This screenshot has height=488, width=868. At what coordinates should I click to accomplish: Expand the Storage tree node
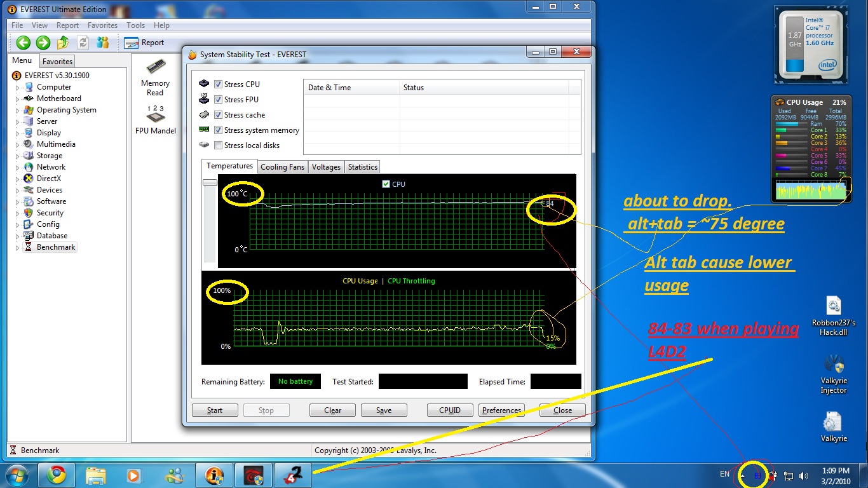coord(18,156)
